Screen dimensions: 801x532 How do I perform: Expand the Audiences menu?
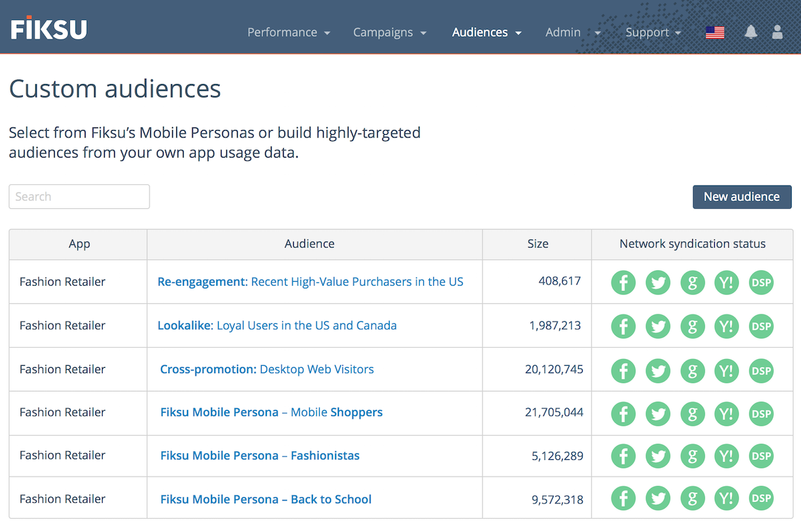click(x=487, y=32)
